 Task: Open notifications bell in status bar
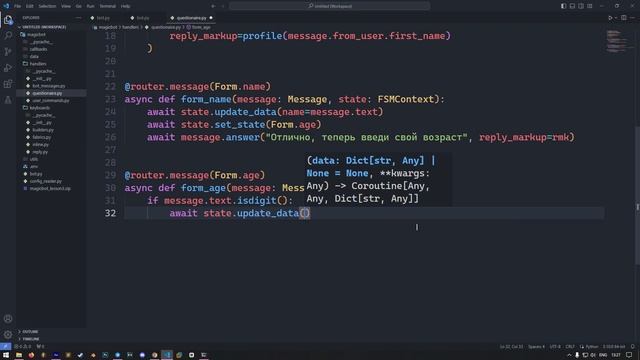633,347
